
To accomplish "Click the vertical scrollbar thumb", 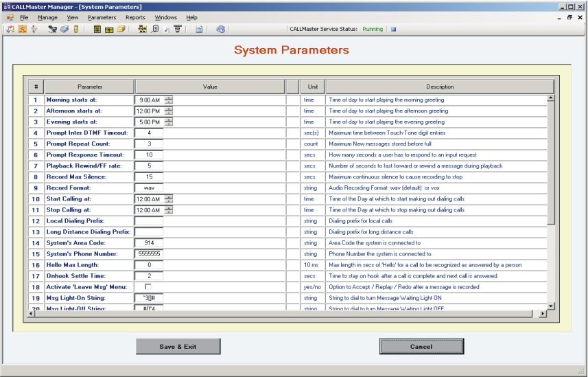I will click(550, 163).
